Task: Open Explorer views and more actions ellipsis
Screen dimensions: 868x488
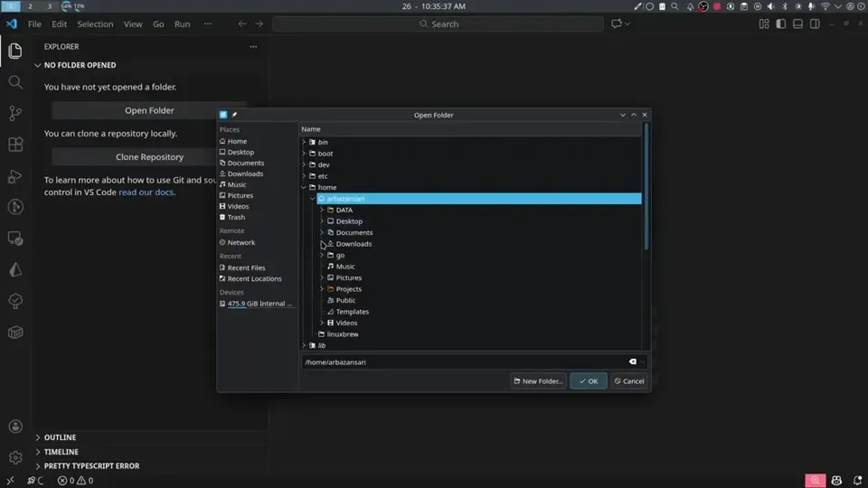Action: (253, 46)
